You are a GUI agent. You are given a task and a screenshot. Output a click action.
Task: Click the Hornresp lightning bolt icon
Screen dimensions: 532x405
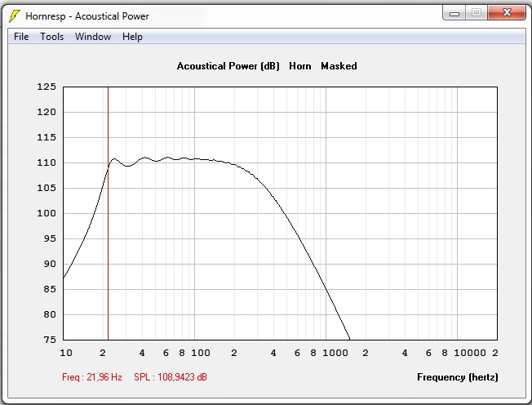pos(14,16)
